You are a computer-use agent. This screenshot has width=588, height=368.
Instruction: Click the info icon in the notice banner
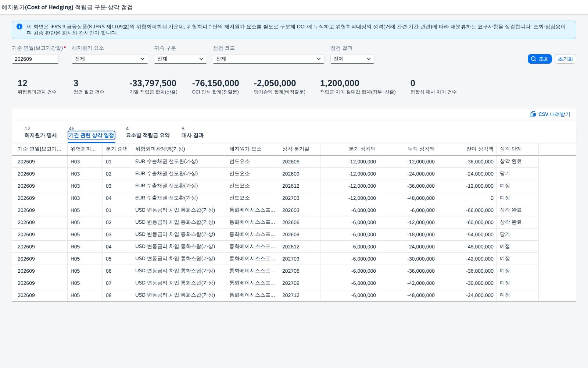pos(19,26)
